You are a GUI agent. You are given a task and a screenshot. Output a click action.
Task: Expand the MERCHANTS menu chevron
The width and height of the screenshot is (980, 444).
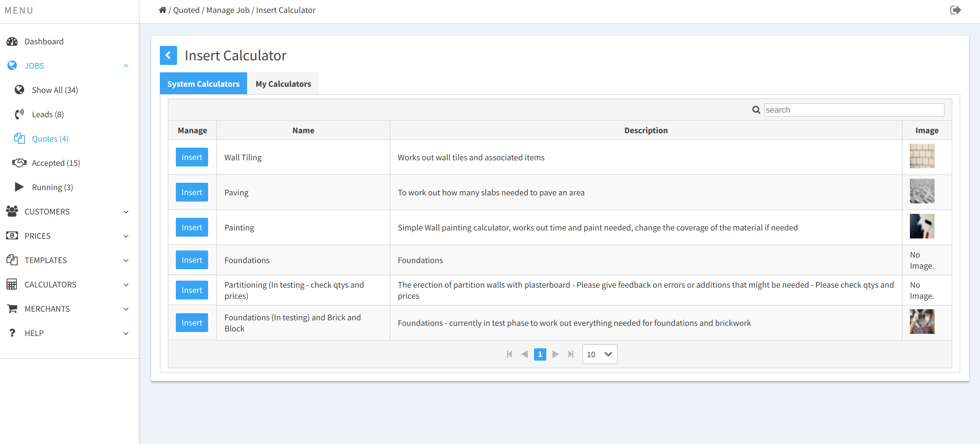126,309
